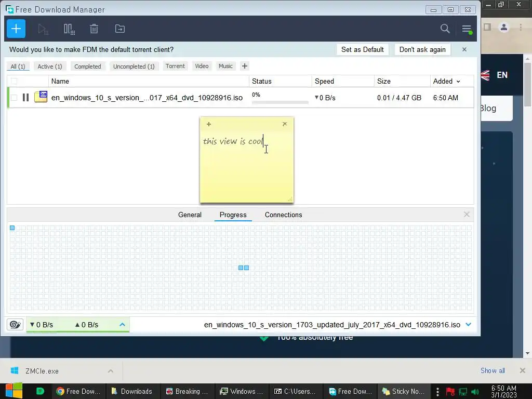
Task: Show Active (1) downloads filter
Action: tap(50, 66)
